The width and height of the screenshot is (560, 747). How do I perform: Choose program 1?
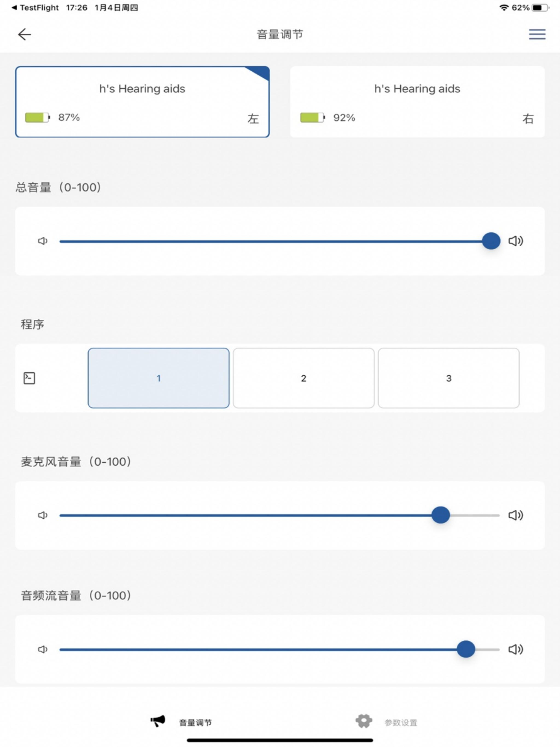click(x=158, y=378)
